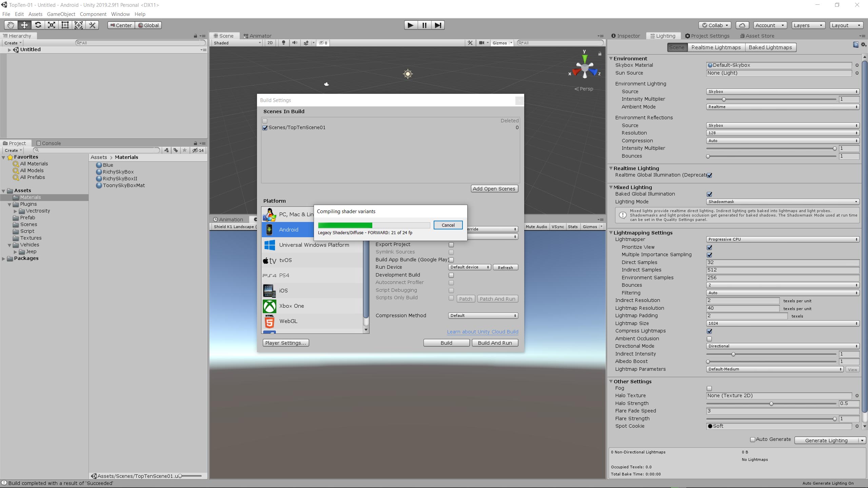Screen dimensions: 868x488
Task: Open the Layers dropdown
Action: (x=808, y=25)
